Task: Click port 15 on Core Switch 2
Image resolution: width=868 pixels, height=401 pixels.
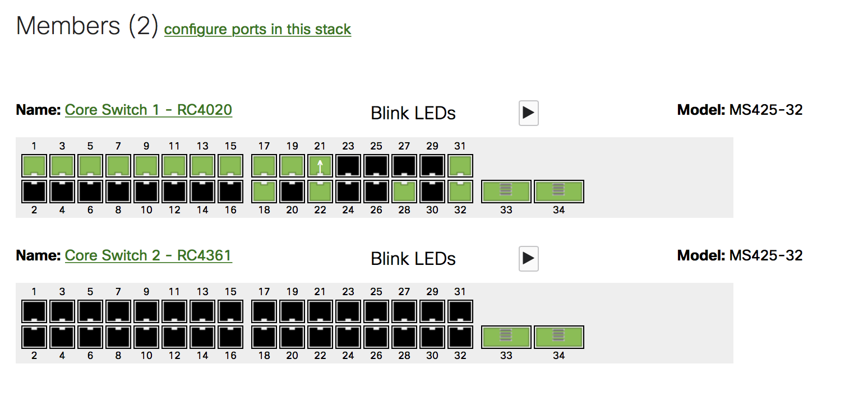Action: click(230, 311)
